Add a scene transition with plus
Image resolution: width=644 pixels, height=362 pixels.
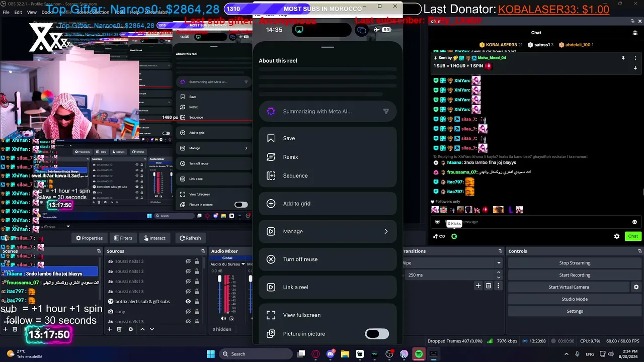(x=478, y=286)
